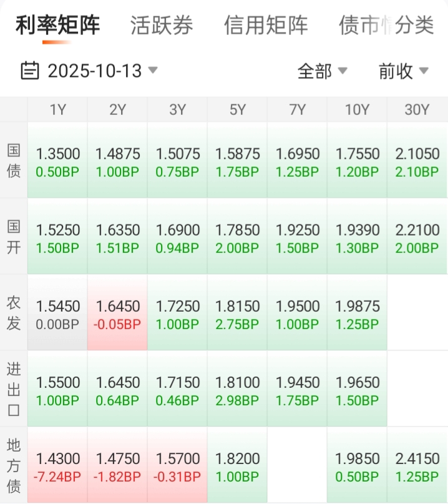Viewport: 448px width, 504px height.
Task: Tap the 农发 row label
Action: point(14,314)
